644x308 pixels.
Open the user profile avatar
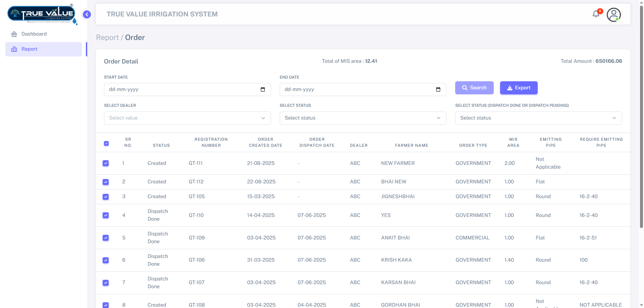613,15
